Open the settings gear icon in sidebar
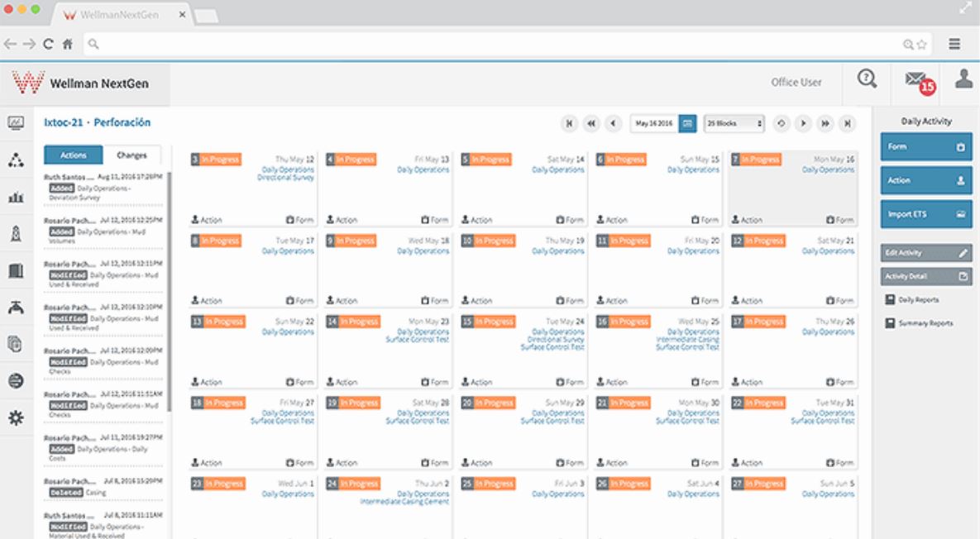 17,417
